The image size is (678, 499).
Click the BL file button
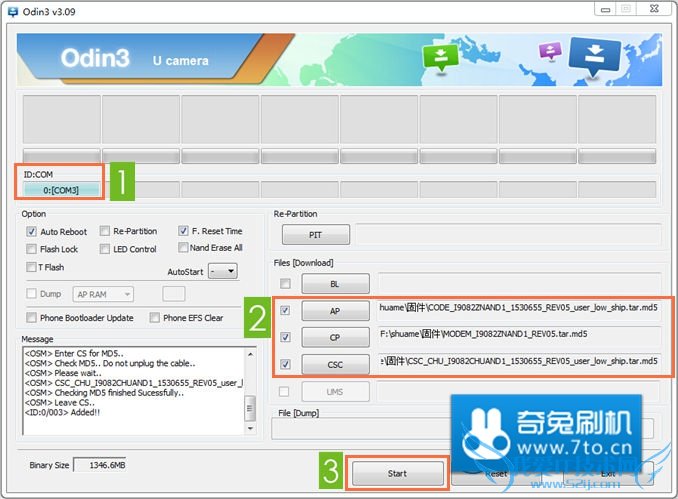coord(335,284)
